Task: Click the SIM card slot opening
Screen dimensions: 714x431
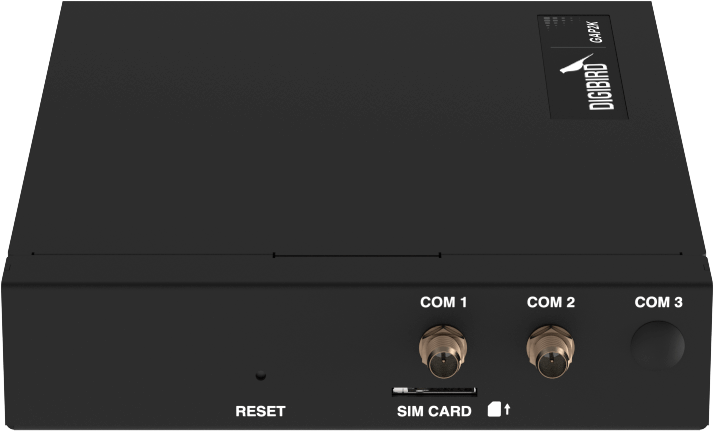Action: (x=434, y=391)
